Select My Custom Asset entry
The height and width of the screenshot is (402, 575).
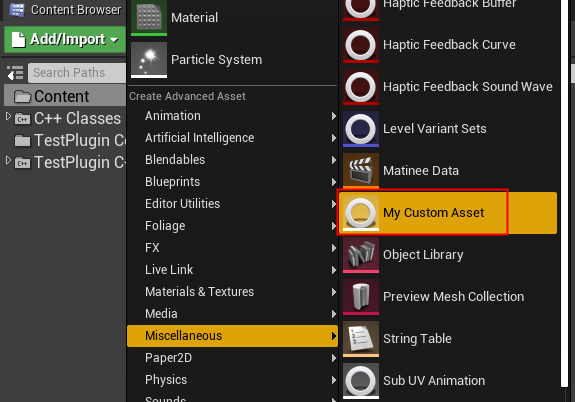click(x=448, y=213)
